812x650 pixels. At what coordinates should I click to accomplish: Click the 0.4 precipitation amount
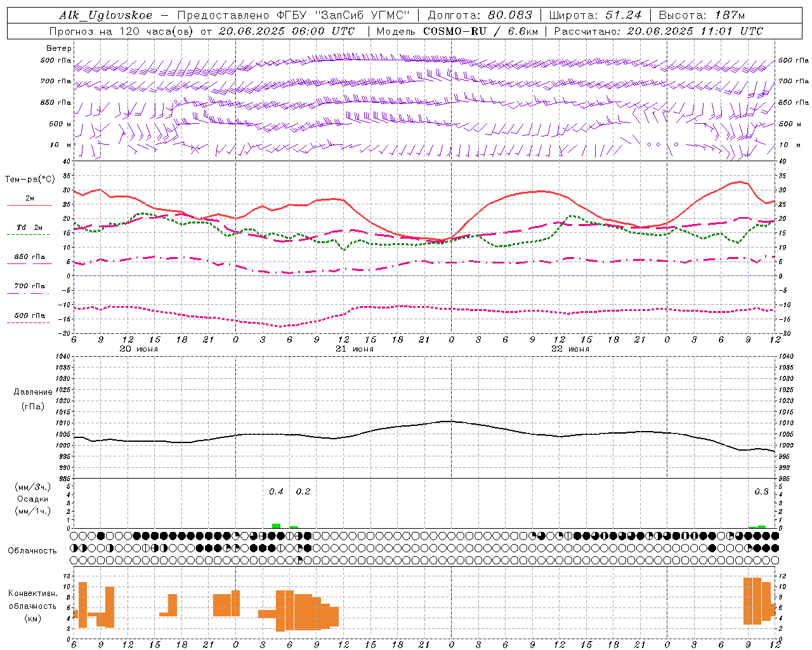pos(276,492)
